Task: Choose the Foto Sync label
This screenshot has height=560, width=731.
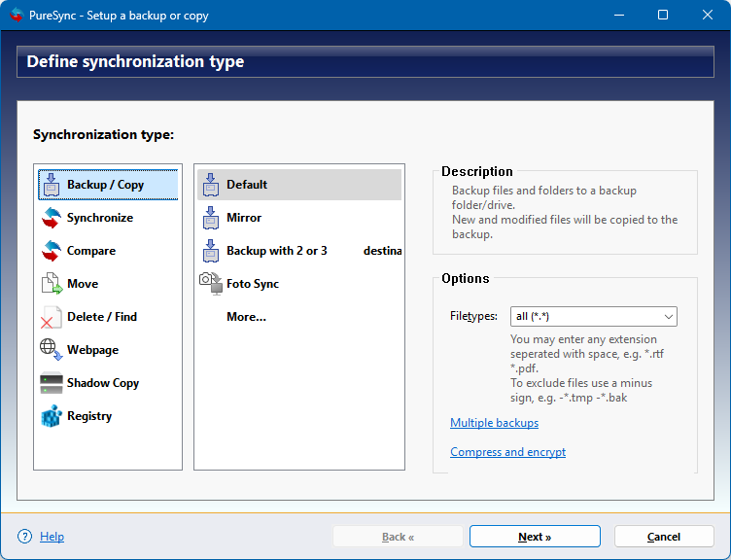Action: point(253,284)
